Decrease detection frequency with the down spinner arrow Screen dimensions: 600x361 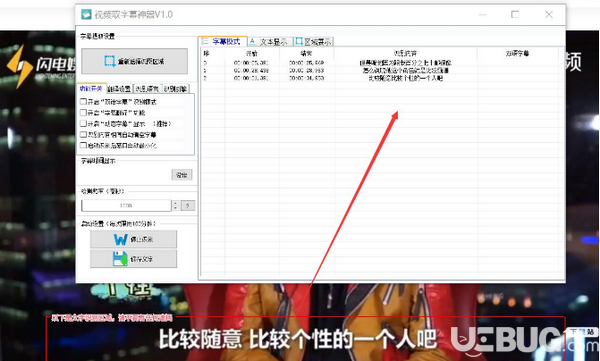[x=176, y=208]
